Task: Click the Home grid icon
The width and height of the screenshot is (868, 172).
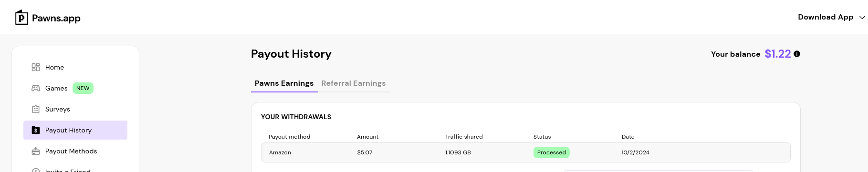Action: click(x=36, y=67)
